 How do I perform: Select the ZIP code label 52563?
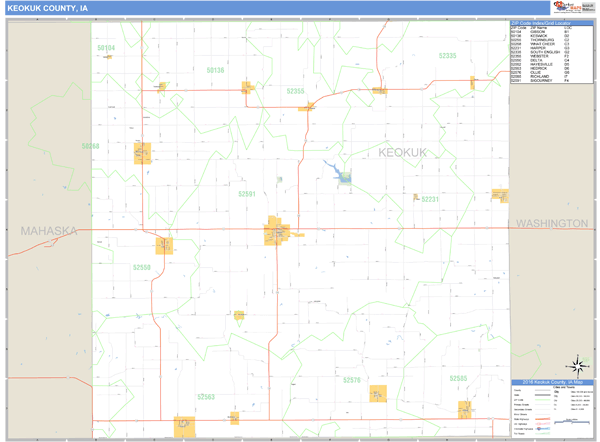coord(206,397)
